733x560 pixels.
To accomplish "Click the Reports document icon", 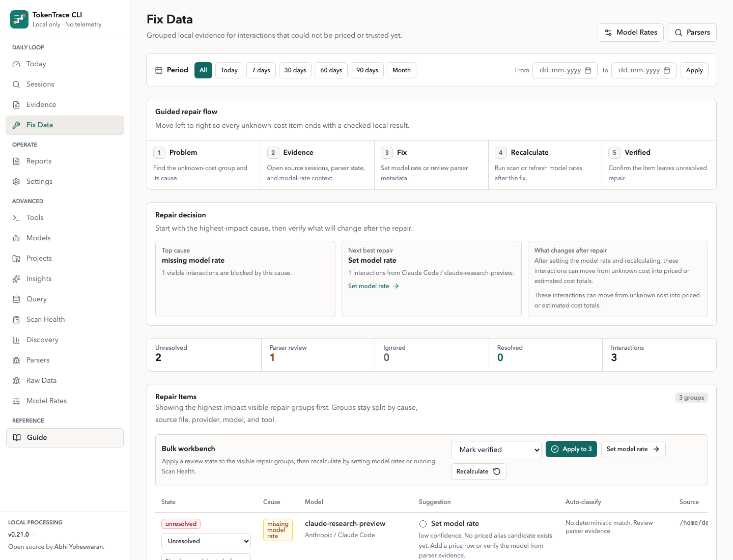I will point(16,161).
